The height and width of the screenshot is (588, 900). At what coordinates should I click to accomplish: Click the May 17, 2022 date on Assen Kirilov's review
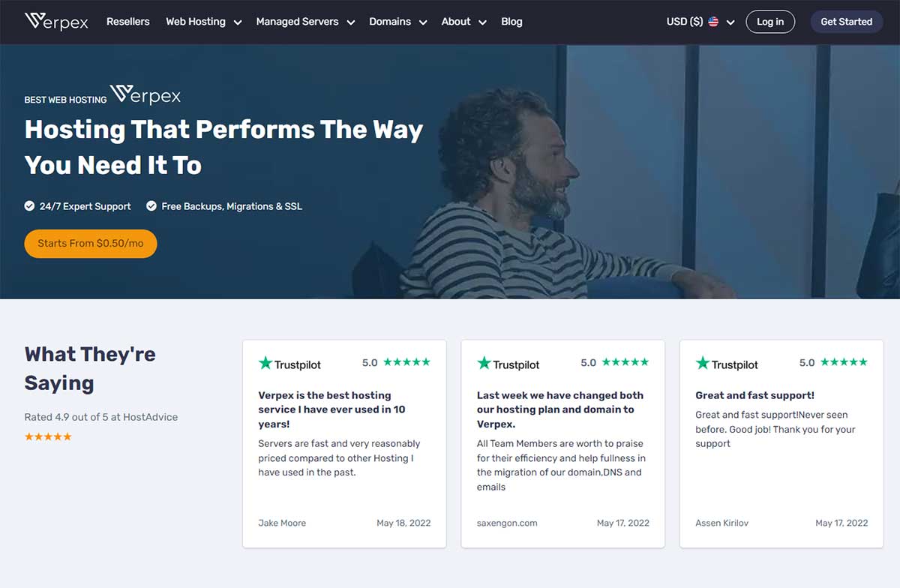point(841,523)
